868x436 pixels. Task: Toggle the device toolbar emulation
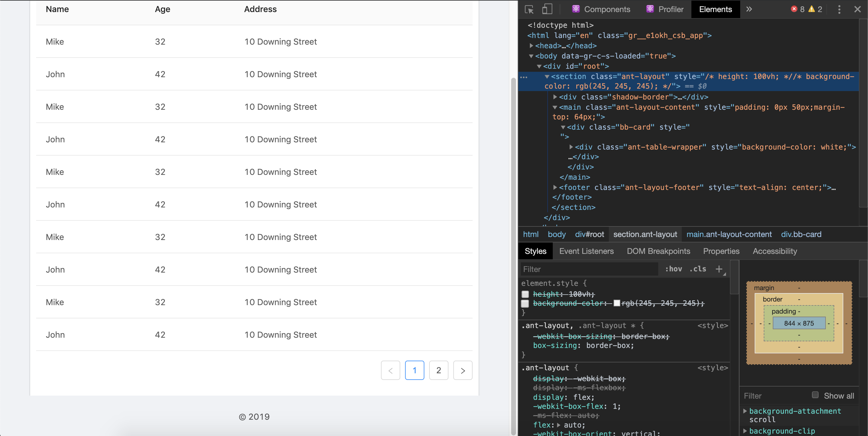547,9
